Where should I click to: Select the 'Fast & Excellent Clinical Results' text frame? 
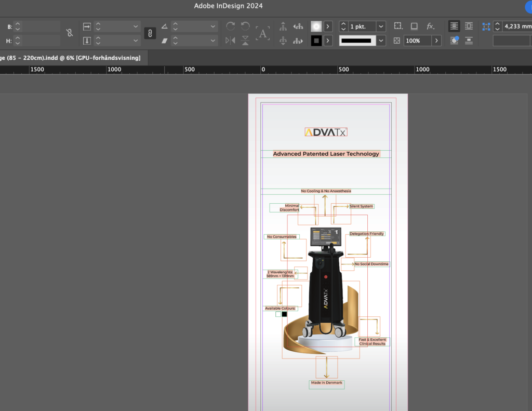[x=372, y=341]
